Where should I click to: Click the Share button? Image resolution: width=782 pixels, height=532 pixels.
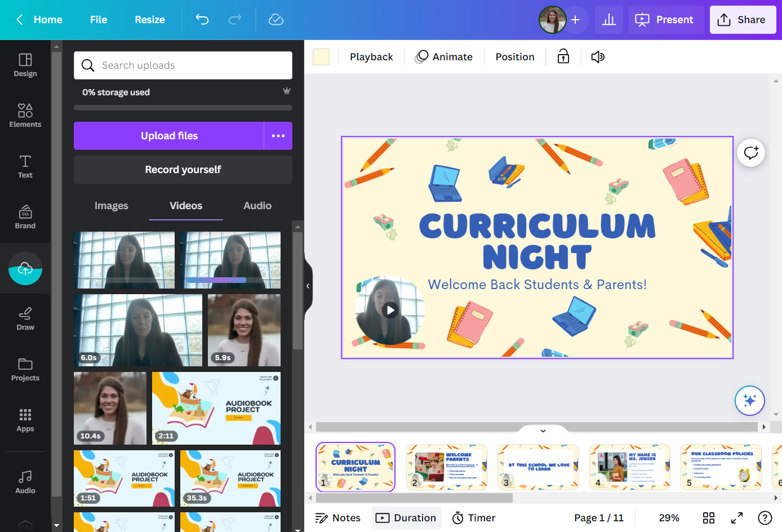tap(743, 20)
